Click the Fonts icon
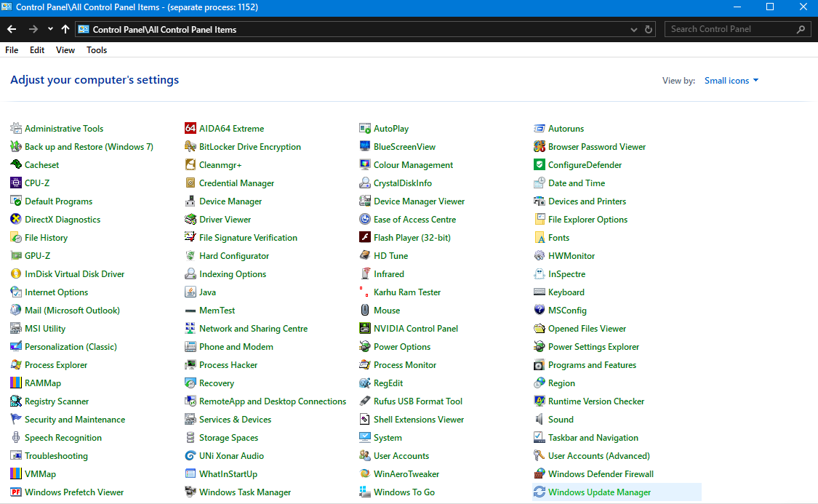 click(x=540, y=237)
